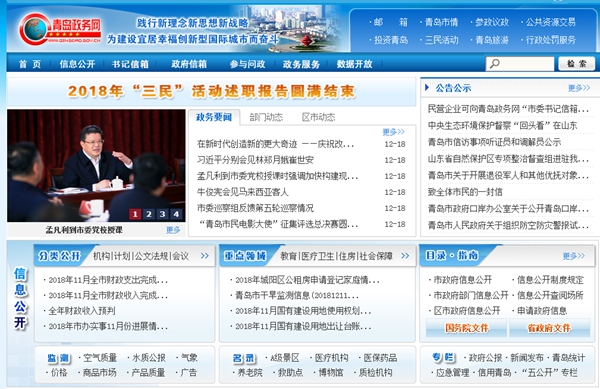600x389 pixels.
Task: Open 气象 monitoring link
Action: (189, 358)
